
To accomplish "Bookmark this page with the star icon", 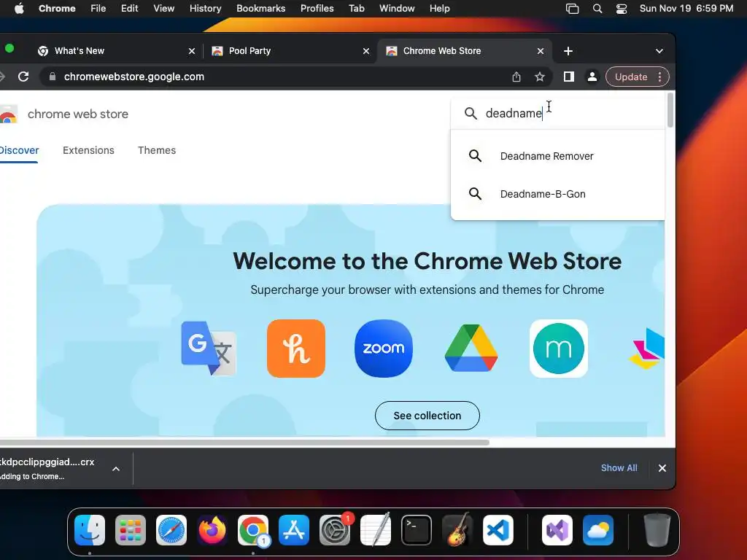I will tap(539, 77).
